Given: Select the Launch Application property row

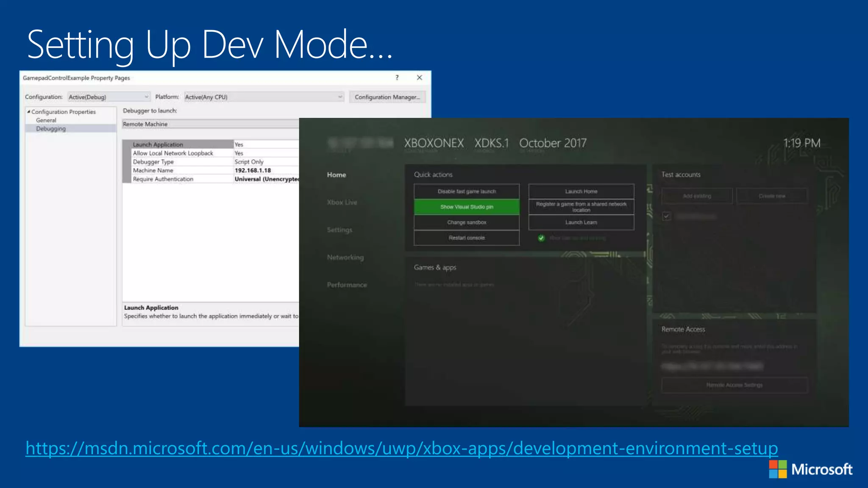Looking at the screenshot, I should pos(211,144).
